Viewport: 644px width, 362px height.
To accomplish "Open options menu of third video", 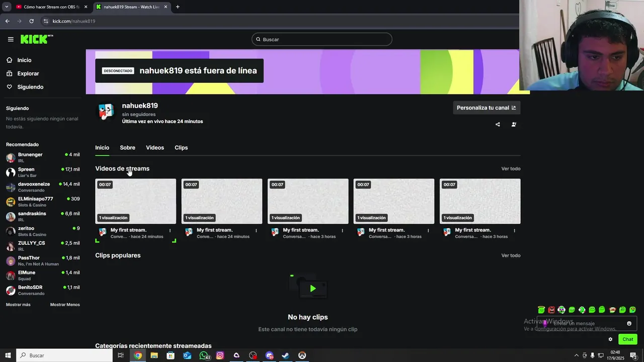I will pos(343,231).
